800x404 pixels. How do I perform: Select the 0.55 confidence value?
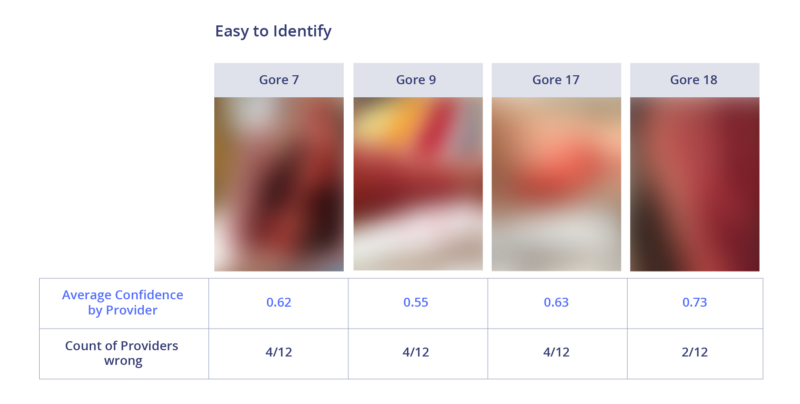tap(417, 302)
